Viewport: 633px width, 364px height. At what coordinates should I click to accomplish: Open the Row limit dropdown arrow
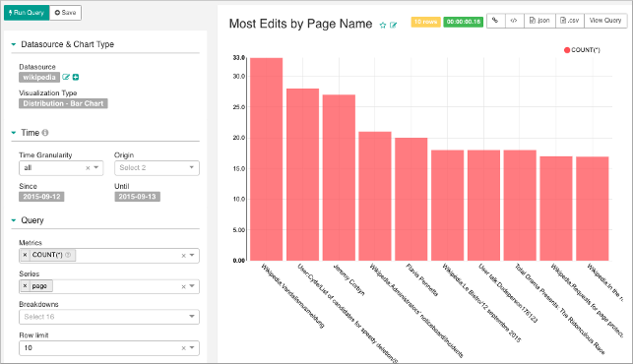(192, 347)
